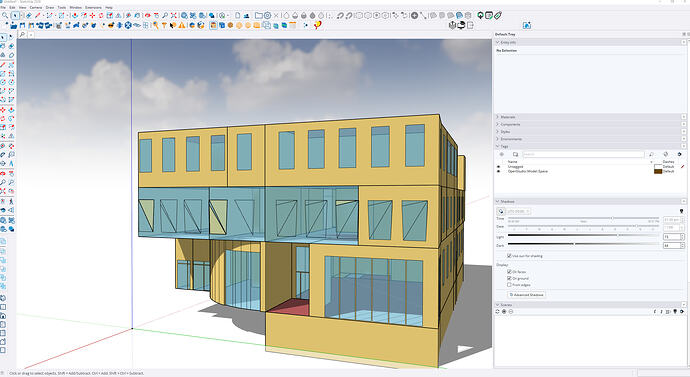Click the yellow-red OpenStudio help icon

(x=317, y=26)
